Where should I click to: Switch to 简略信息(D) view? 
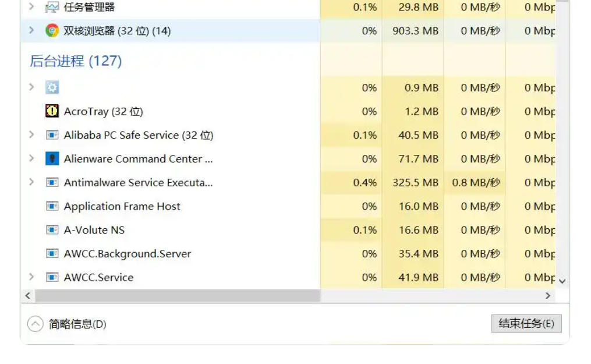coord(77,324)
